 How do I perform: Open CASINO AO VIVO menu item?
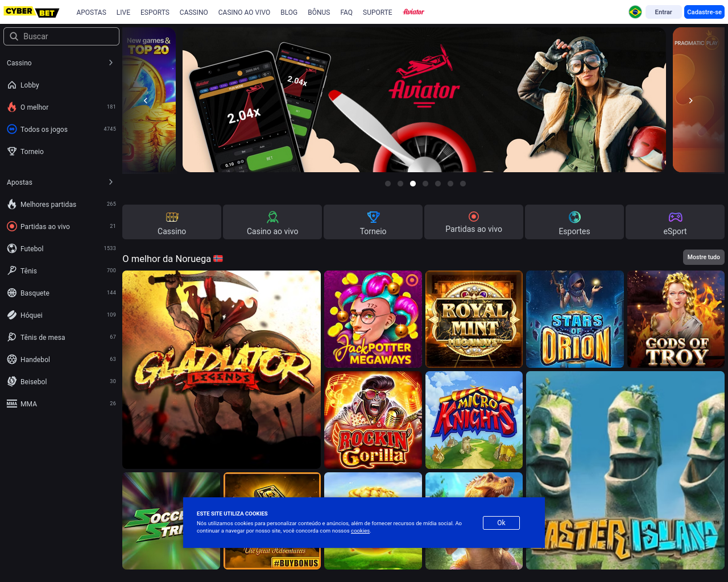tap(244, 12)
